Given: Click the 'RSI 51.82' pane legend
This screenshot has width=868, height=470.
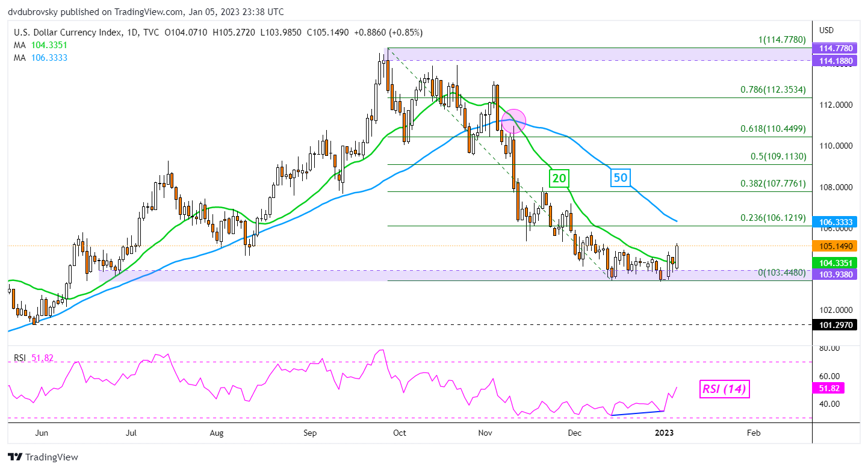Looking at the screenshot, I should pos(34,358).
